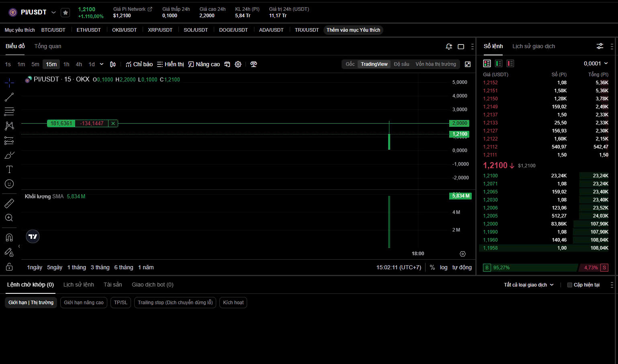The width and height of the screenshot is (618, 364).
Task: Open the candlestick chart type selector
Action: click(x=113, y=64)
